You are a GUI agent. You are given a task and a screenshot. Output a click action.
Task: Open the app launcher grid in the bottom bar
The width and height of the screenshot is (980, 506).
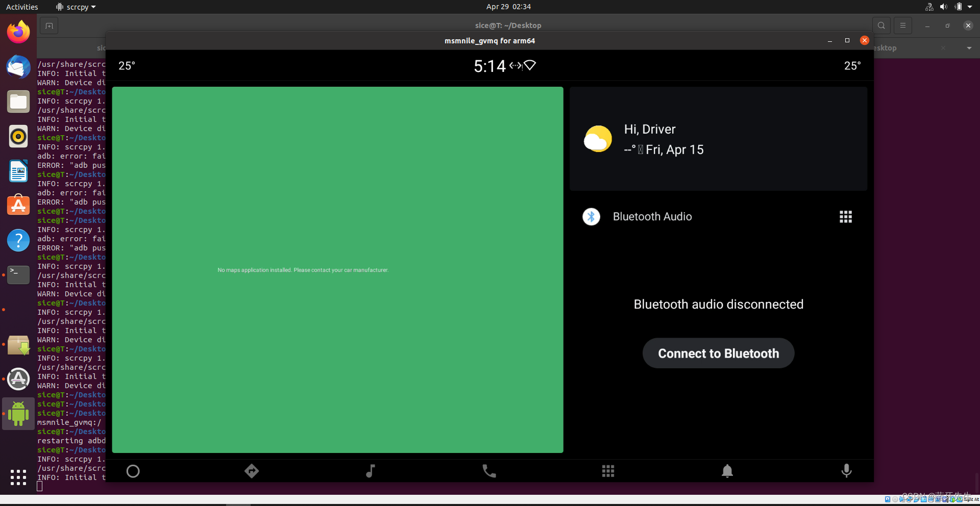608,471
